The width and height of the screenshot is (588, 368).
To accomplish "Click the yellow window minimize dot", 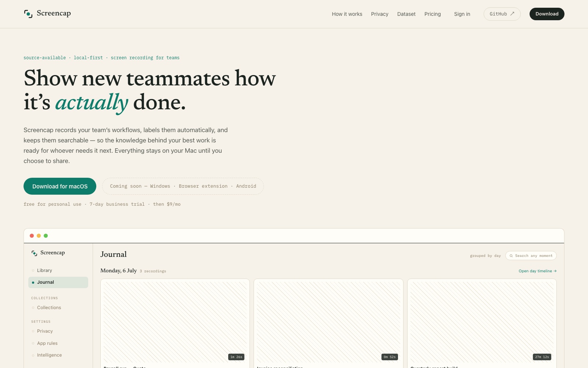I will click(39, 236).
